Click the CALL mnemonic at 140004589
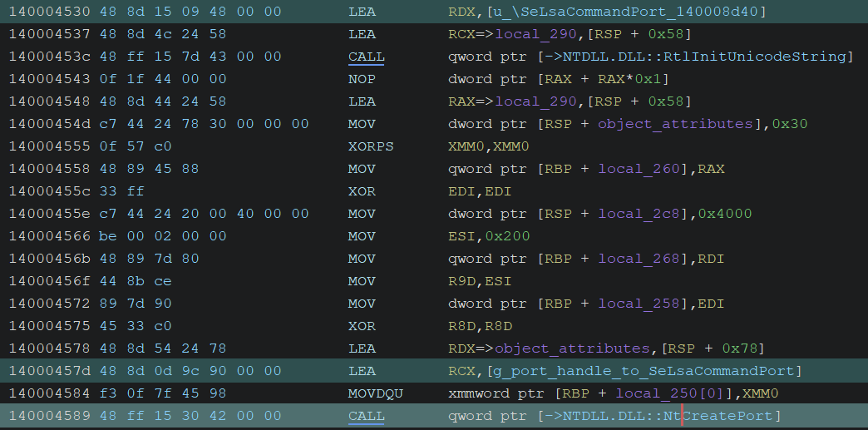Image resolution: width=868 pixels, height=430 pixels. (x=366, y=416)
